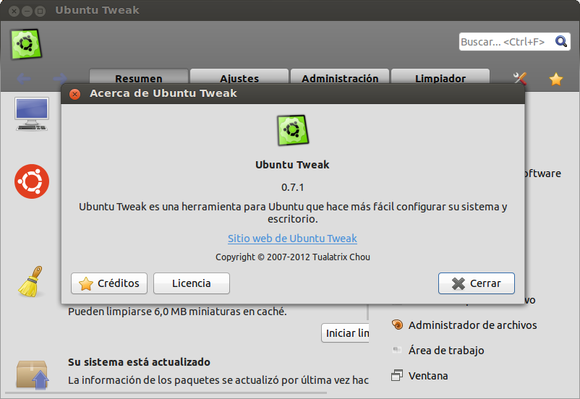This screenshot has height=399, width=580.
Task: Click the Ventana windows icon
Action: 397,375
